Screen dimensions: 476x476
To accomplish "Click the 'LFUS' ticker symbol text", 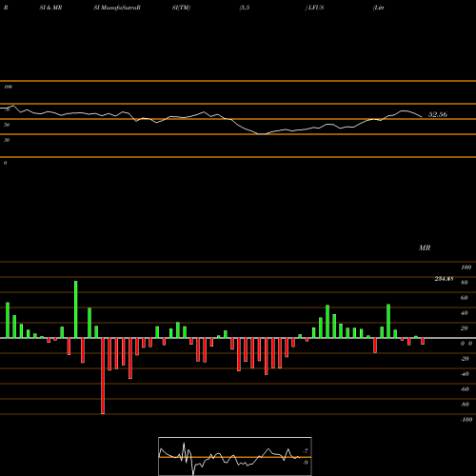I will point(315,8).
